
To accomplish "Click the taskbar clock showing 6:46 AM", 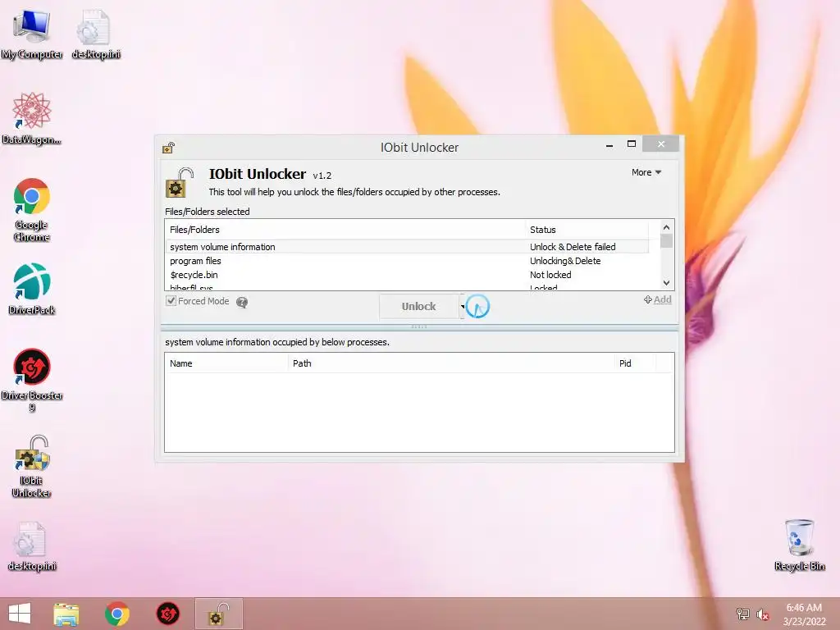I will 804,614.
